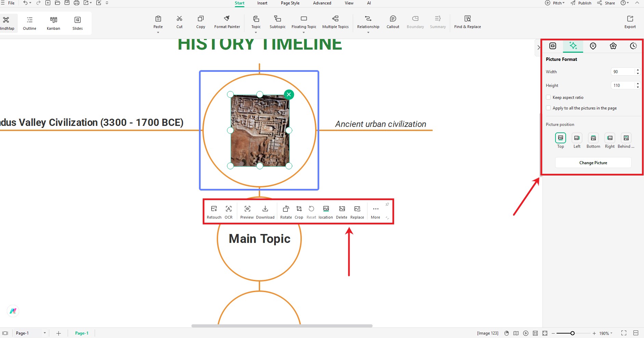Open the Insert tab

[x=262, y=3]
